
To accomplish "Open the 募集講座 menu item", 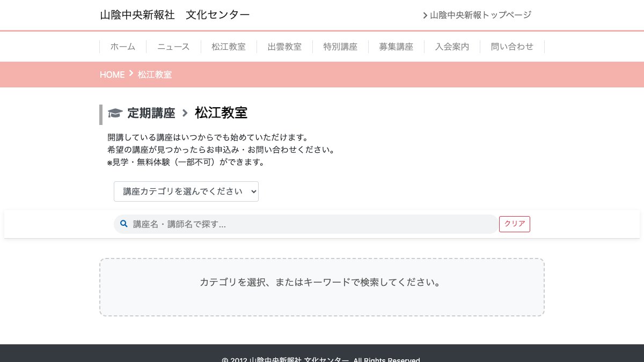I will click(396, 47).
